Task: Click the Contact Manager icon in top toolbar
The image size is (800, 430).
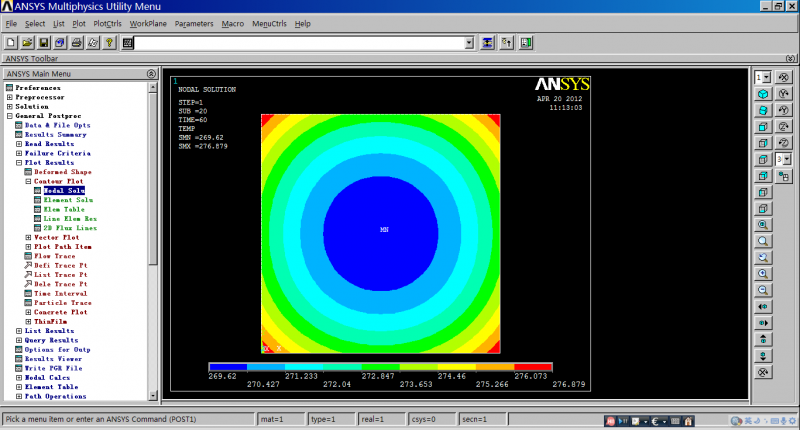Action: [x=526, y=43]
